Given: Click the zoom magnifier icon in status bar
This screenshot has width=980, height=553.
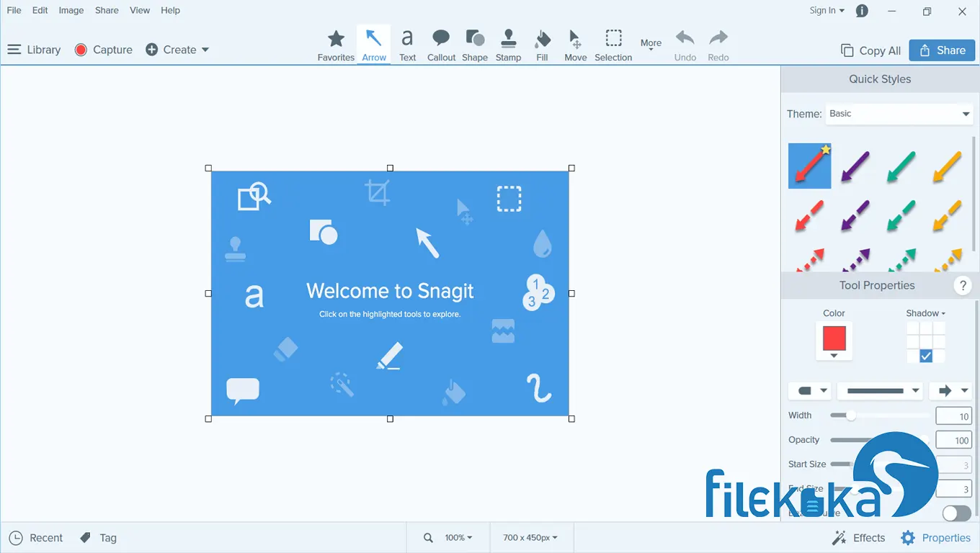Looking at the screenshot, I should [x=428, y=538].
